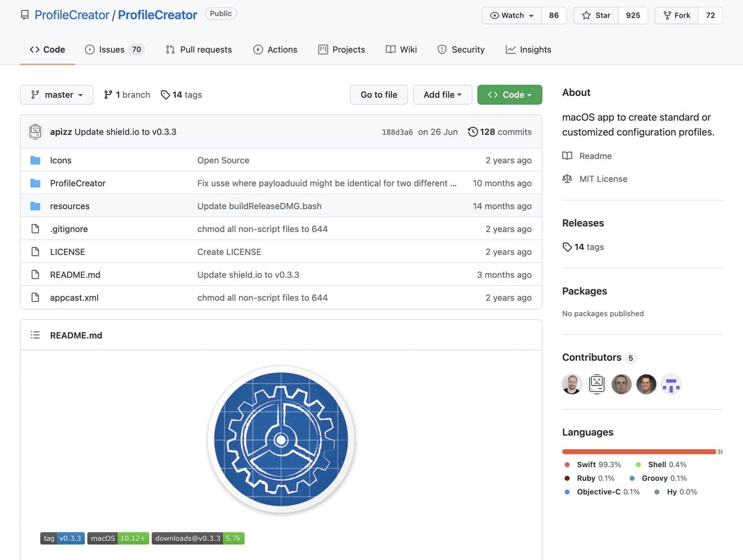
Task: Open the Insights tab
Action: pyautogui.click(x=528, y=50)
